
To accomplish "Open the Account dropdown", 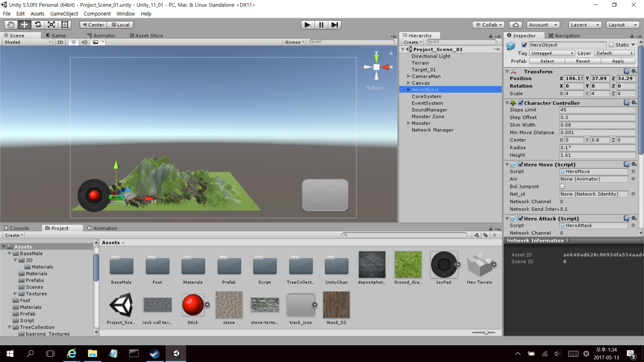I will 543,25.
